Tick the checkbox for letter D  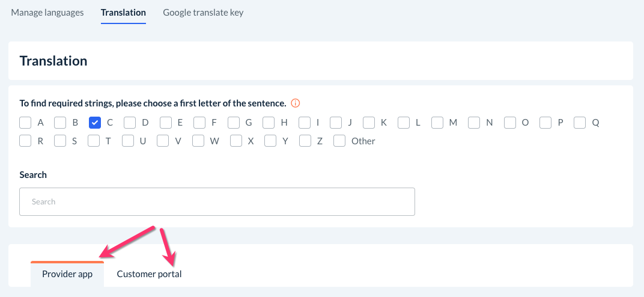click(x=130, y=123)
